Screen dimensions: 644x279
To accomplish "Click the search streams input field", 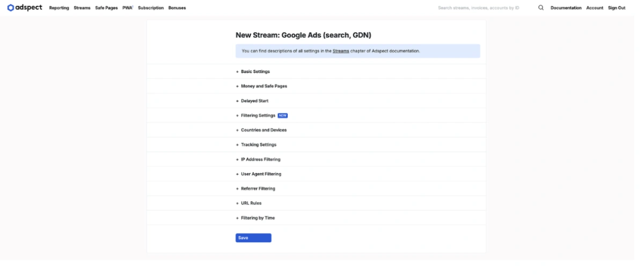I will pyautogui.click(x=479, y=8).
